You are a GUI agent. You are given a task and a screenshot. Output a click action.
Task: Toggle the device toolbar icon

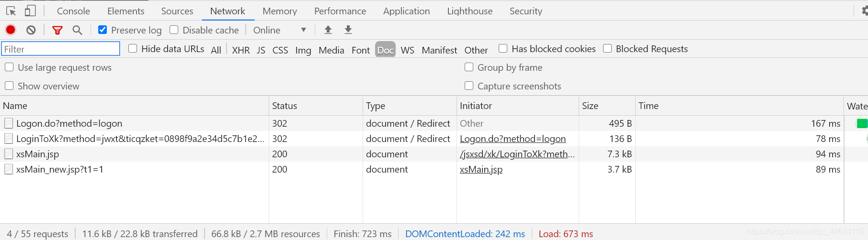click(30, 11)
